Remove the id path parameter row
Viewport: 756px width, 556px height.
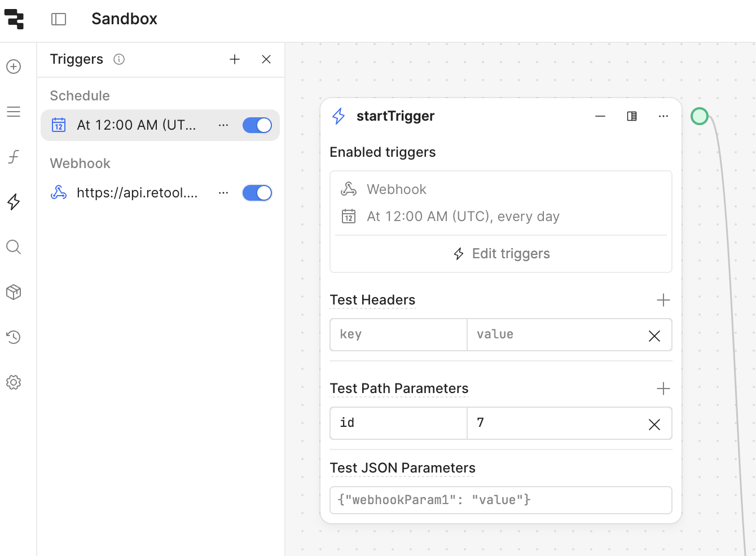(x=654, y=424)
